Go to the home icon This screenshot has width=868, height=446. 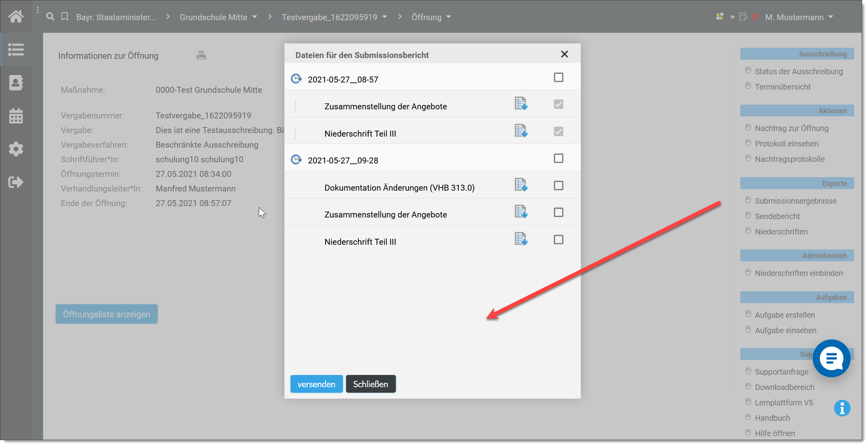point(16,17)
